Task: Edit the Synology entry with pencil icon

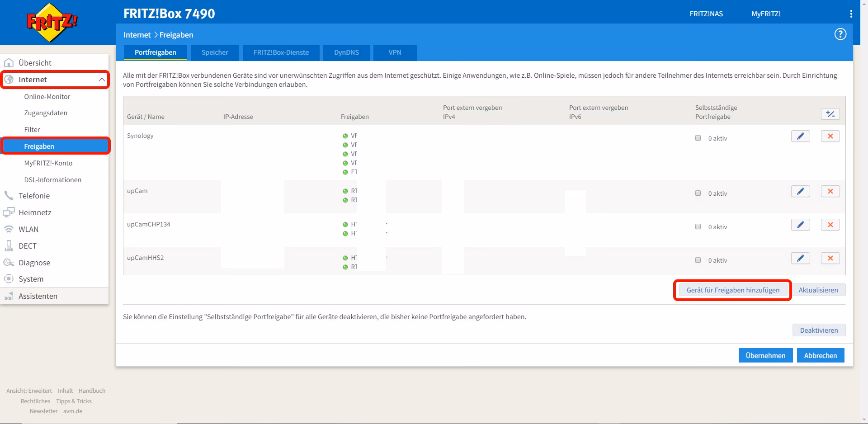Action: tap(800, 136)
